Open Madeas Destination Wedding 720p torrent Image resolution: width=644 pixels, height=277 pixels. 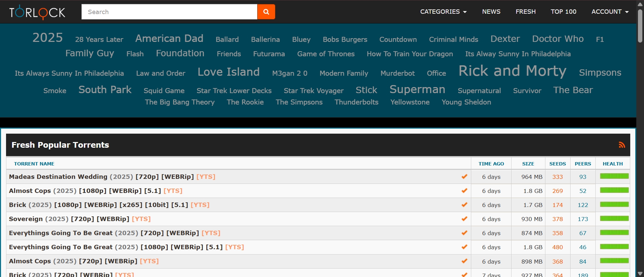click(x=112, y=177)
